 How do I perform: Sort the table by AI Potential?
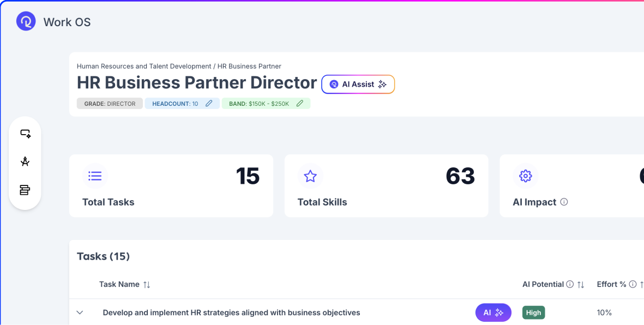(581, 285)
